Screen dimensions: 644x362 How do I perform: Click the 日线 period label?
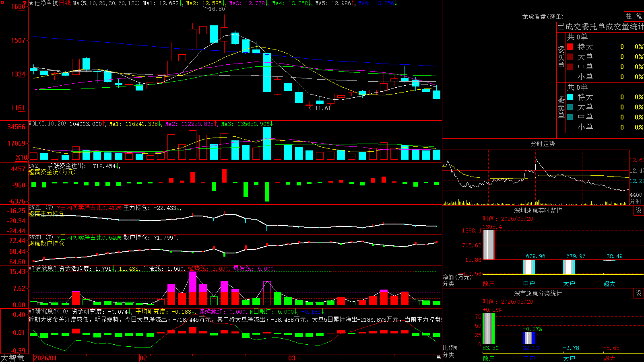pos(65,3)
